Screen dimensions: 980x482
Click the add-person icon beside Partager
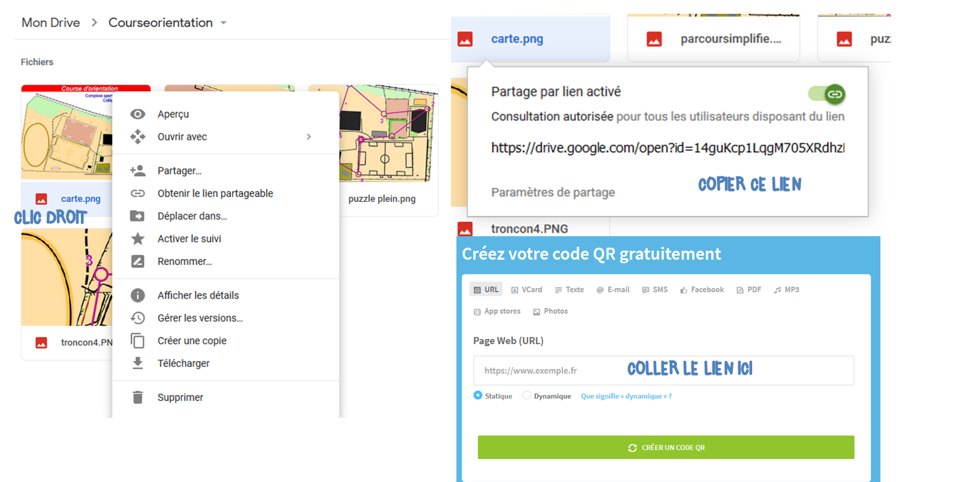[x=138, y=171]
